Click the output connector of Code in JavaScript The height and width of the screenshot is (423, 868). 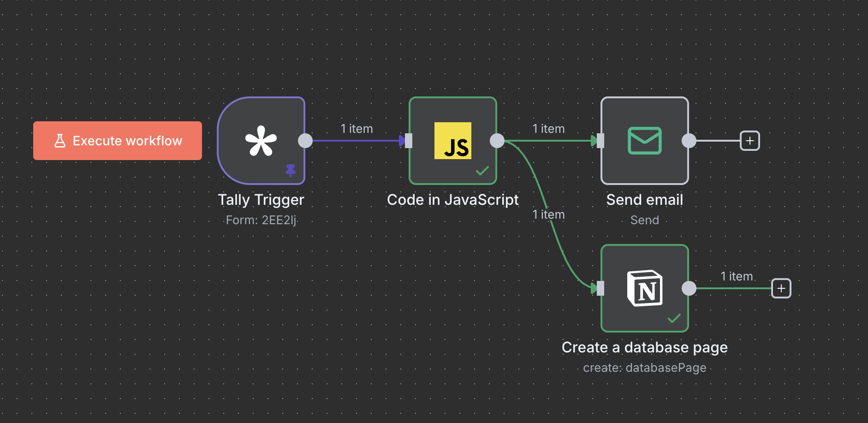tap(498, 141)
